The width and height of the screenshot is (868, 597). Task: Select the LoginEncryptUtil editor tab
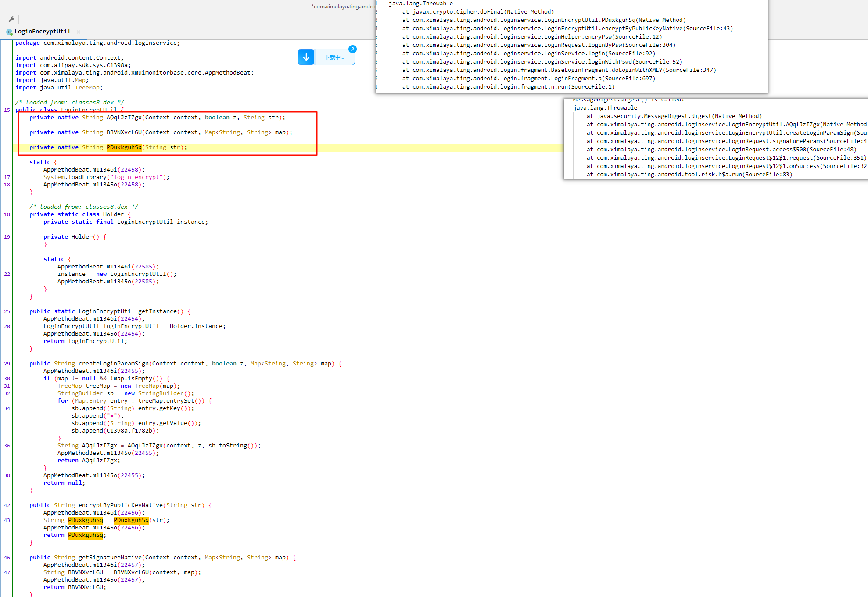(x=42, y=32)
